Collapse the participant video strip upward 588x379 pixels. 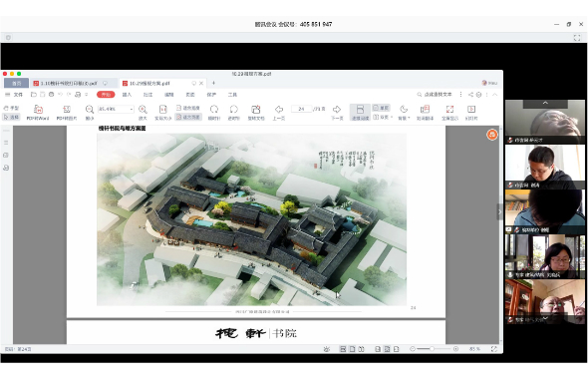tap(545, 103)
